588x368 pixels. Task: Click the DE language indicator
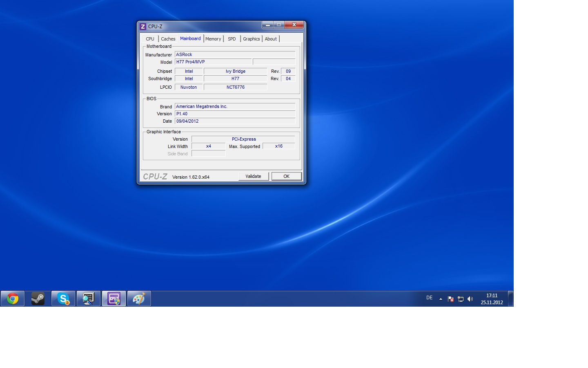pos(429,298)
